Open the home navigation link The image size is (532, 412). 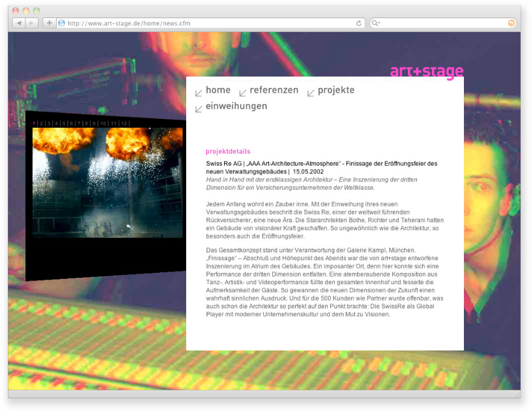pos(218,90)
